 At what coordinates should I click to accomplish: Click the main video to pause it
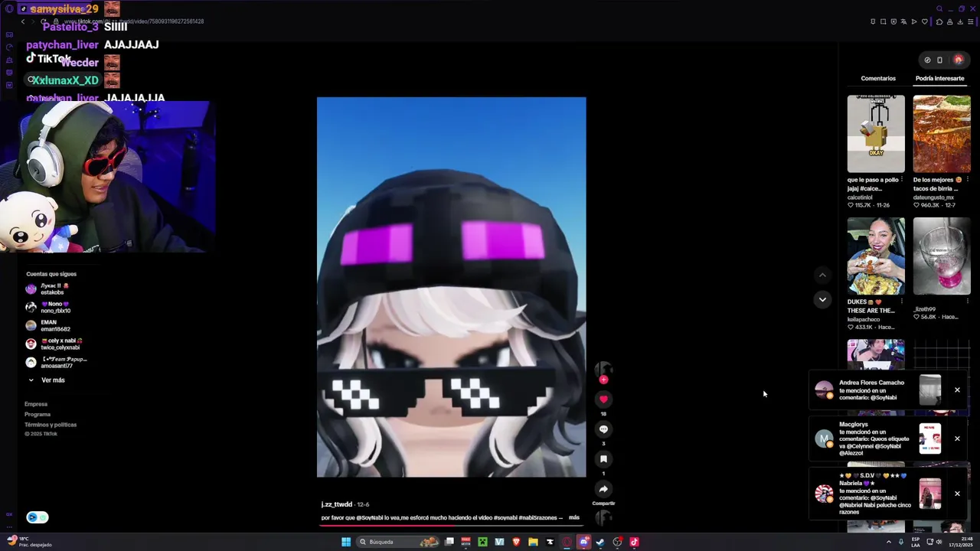pos(452,287)
